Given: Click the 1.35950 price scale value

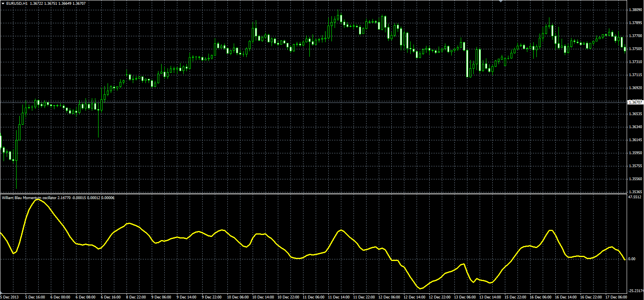Looking at the screenshot, I should [635, 153].
